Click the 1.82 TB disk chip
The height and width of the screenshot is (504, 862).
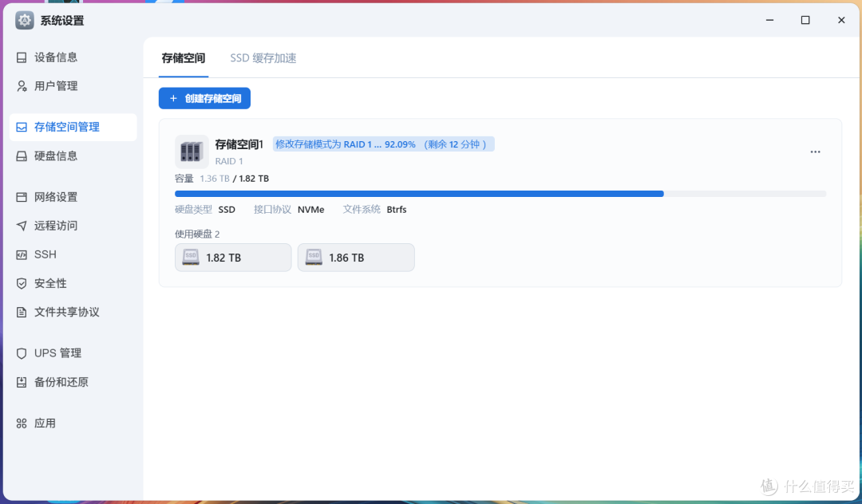(x=233, y=258)
